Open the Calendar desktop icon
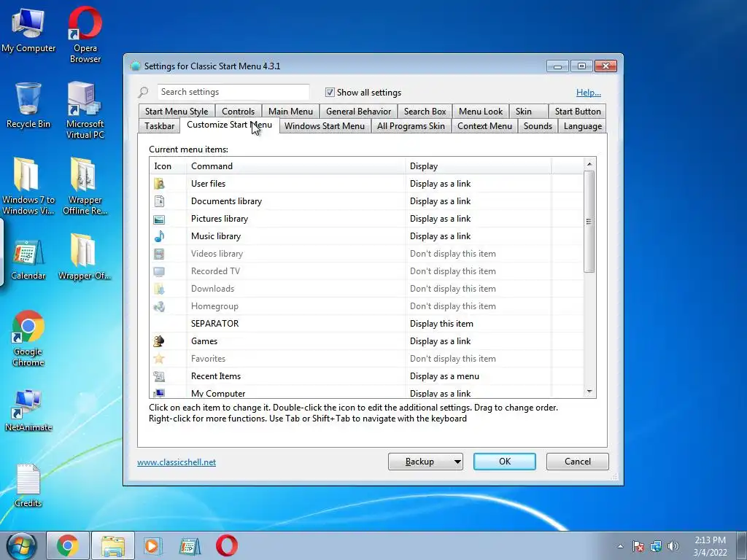The width and height of the screenshot is (747, 560). pos(28,260)
